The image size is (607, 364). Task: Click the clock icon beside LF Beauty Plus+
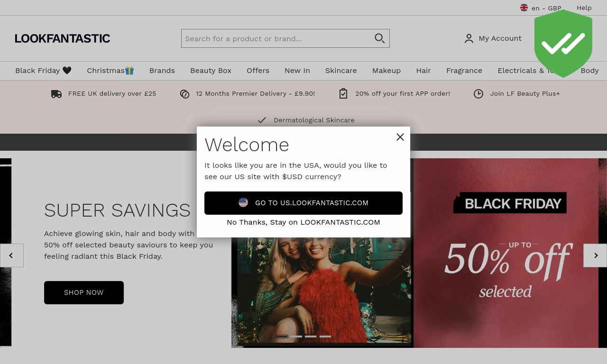tap(478, 94)
